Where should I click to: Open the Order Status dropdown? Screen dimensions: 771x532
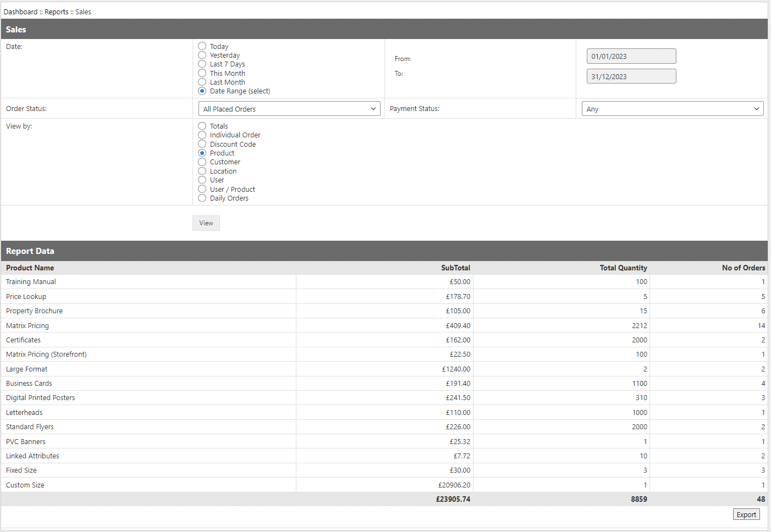click(x=289, y=109)
